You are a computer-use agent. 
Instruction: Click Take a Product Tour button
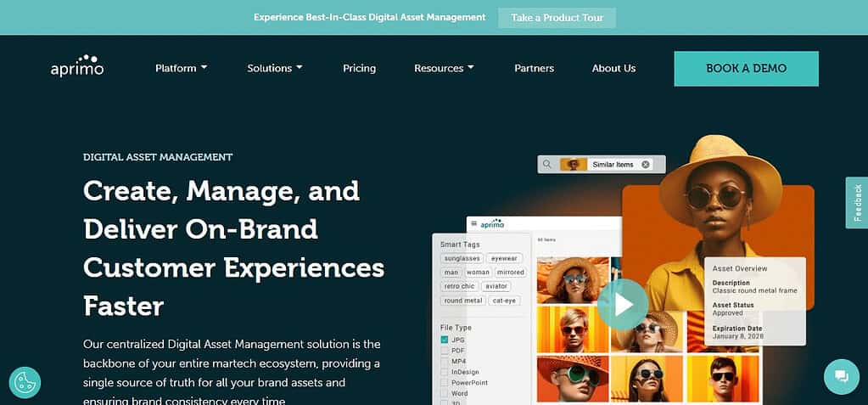(x=557, y=18)
